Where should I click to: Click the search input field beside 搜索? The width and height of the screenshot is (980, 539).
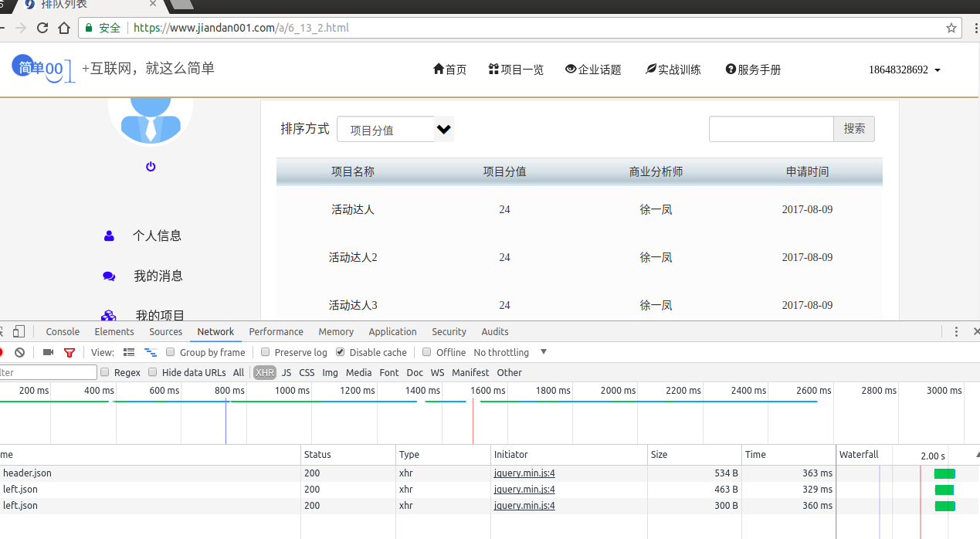pos(771,129)
